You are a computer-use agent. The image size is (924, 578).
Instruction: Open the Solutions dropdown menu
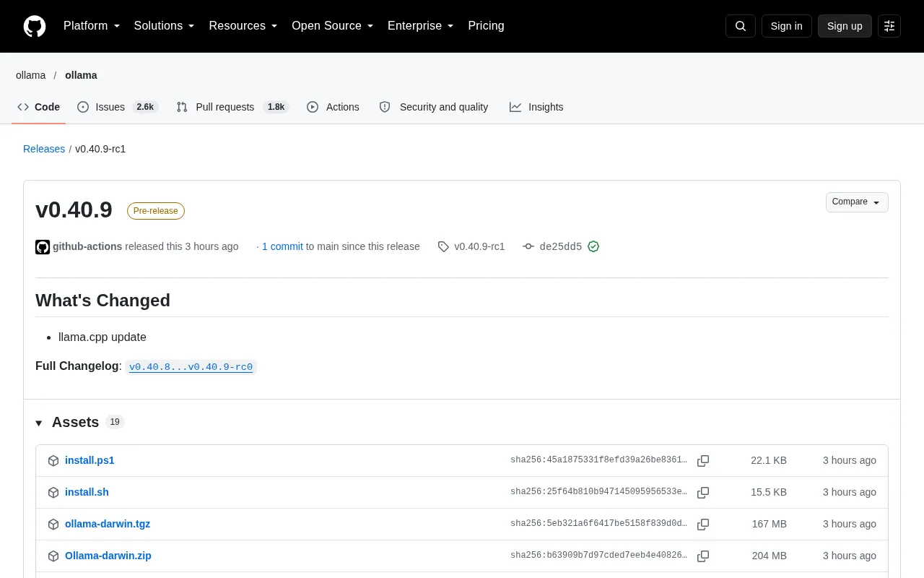pos(165,26)
